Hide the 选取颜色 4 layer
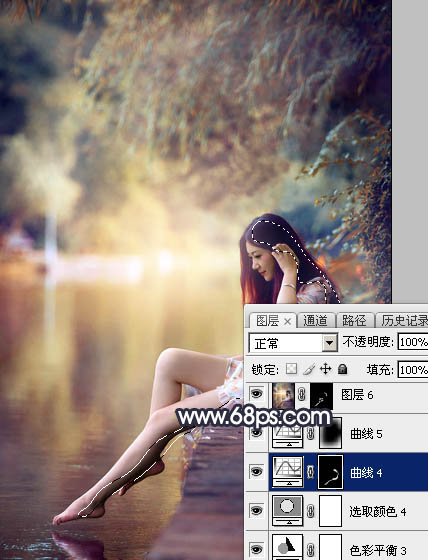Screen dimensions: 428x560 257,510
